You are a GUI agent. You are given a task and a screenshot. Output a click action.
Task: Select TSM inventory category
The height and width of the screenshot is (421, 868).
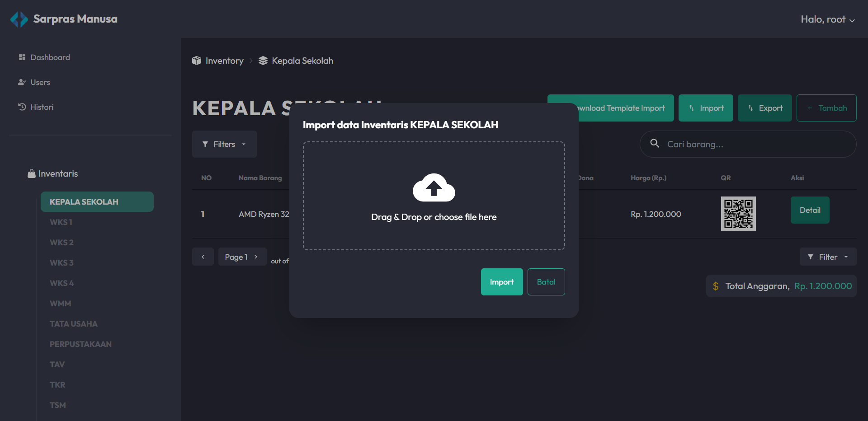(x=58, y=405)
